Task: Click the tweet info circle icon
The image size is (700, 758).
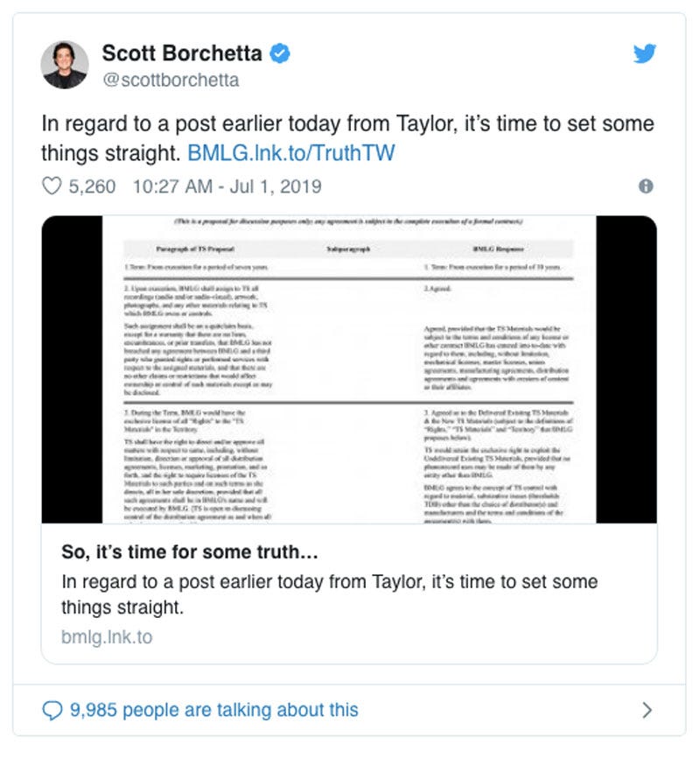Action: tap(646, 186)
